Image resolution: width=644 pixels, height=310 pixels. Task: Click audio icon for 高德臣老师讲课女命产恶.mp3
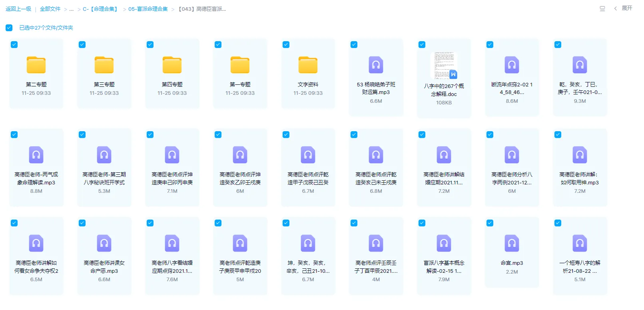click(x=104, y=243)
